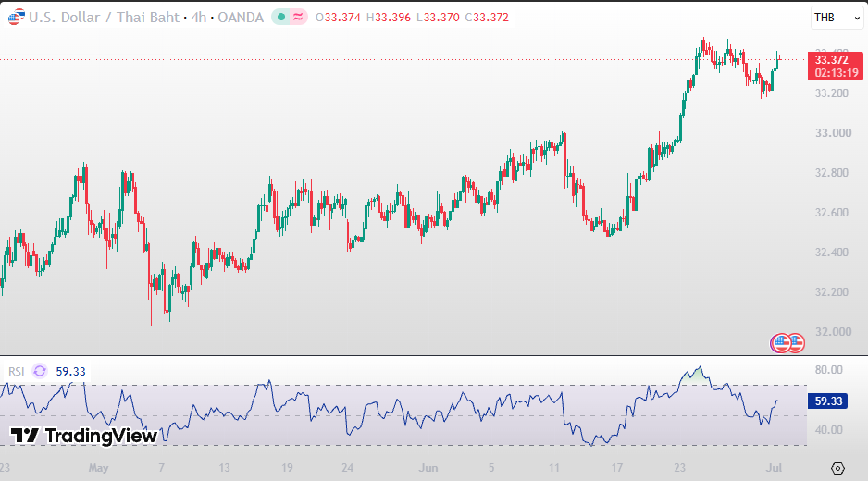Screen dimensions: 868x481
Task: Click the RSI 40.00 scale label
Action: 829,429
